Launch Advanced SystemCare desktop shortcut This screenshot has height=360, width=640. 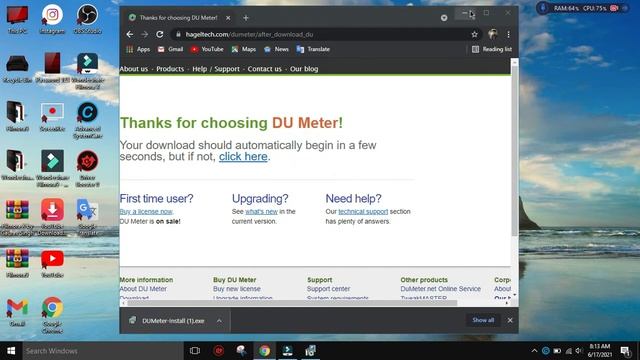pyautogui.click(x=87, y=120)
